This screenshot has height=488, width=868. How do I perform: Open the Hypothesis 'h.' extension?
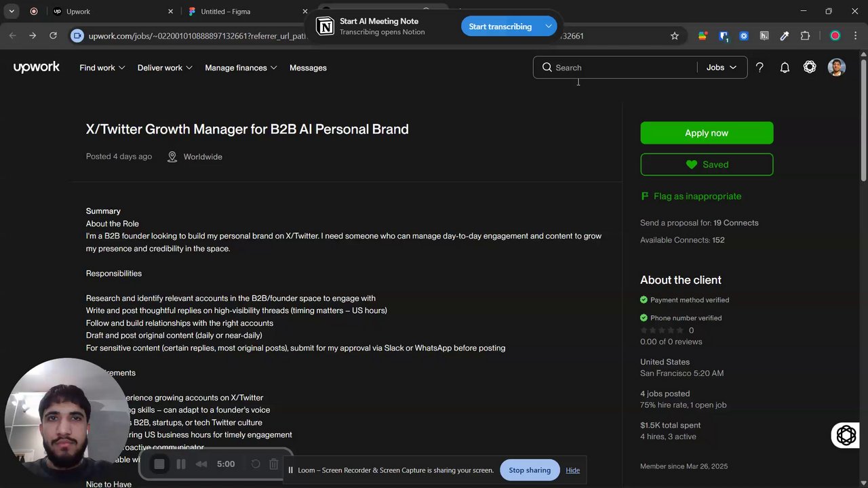point(764,36)
